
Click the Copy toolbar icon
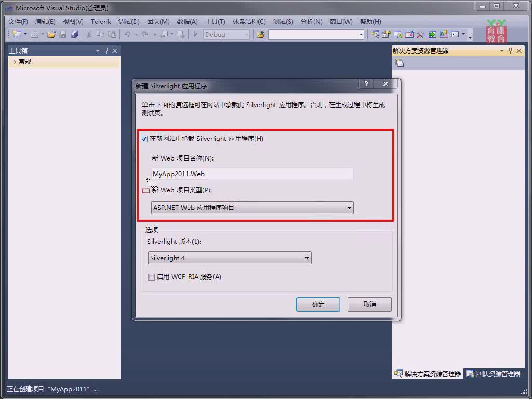click(x=100, y=34)
